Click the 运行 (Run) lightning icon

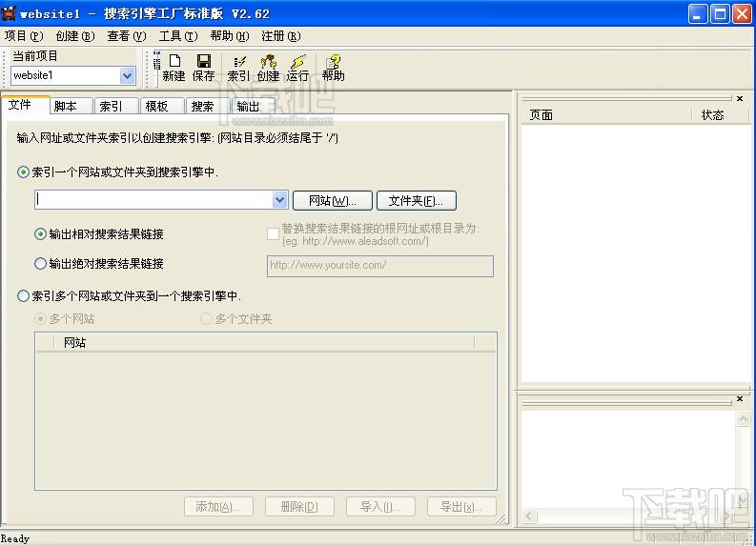coord(297,68)
